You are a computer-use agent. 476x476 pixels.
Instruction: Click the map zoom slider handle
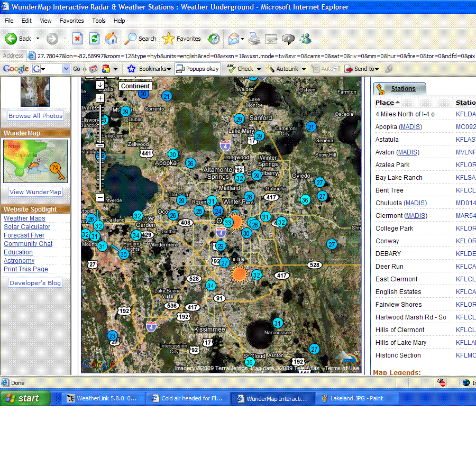point(100,145)
